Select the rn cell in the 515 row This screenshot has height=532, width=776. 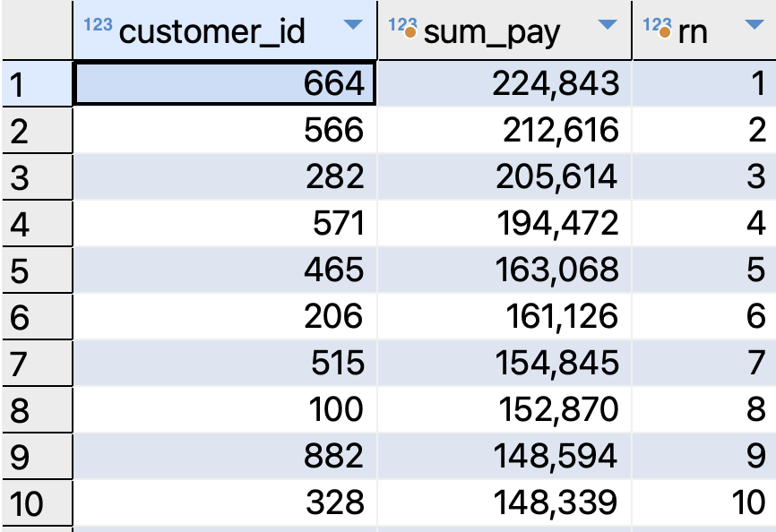point(704,363)
